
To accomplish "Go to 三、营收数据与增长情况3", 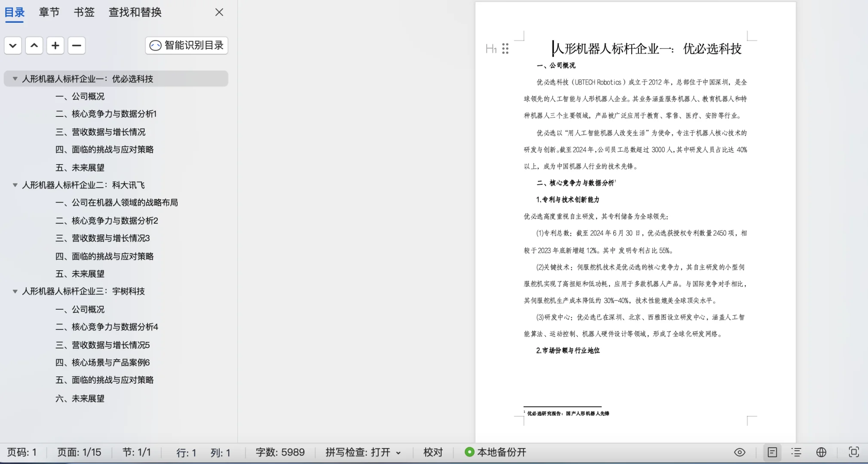I will 103,238.
